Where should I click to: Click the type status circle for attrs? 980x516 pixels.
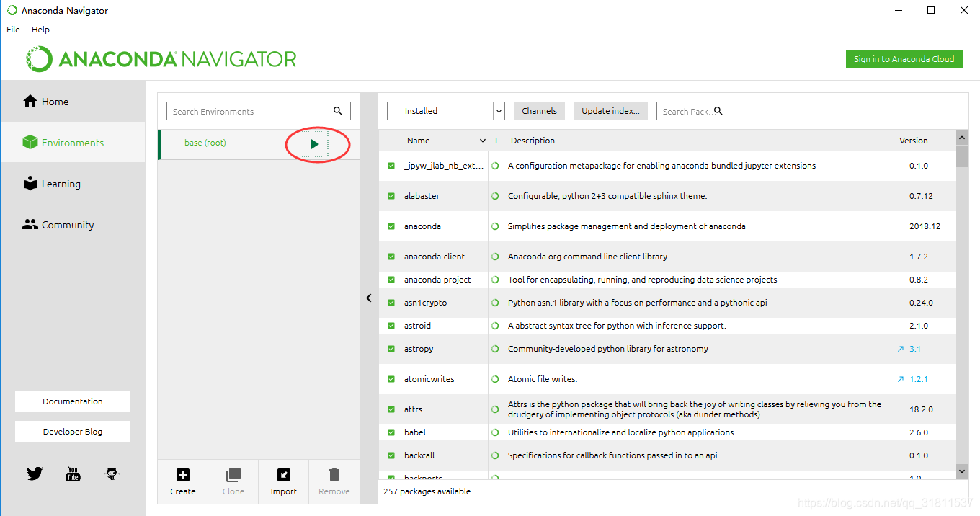pos(495,409)
